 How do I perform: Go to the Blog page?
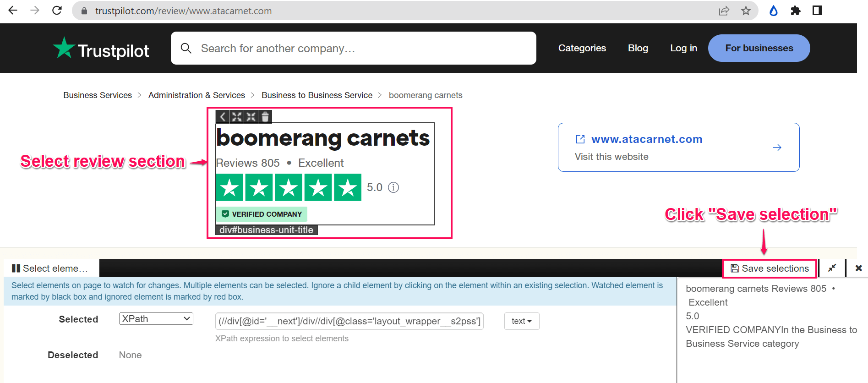638,48
